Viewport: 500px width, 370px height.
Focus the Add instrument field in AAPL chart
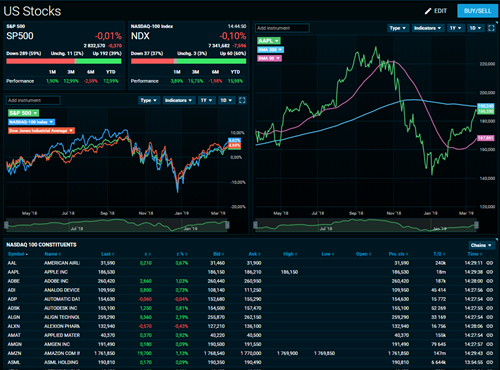click(282, 28)
